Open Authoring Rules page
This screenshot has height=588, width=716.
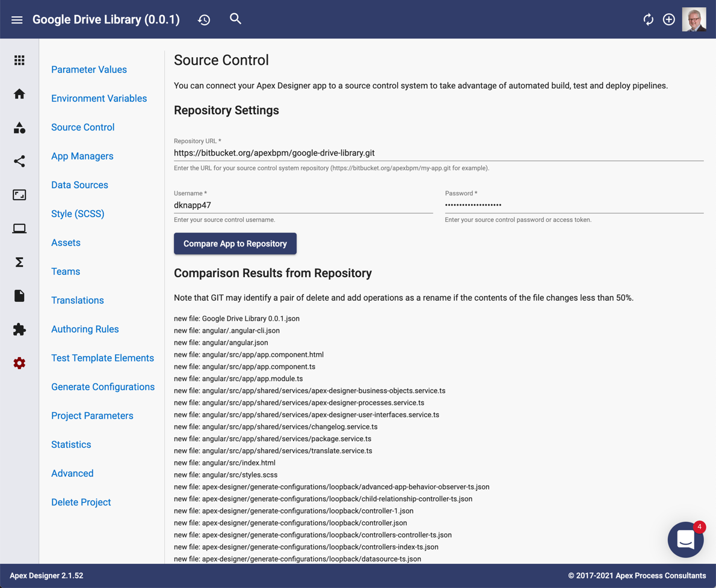85,329
